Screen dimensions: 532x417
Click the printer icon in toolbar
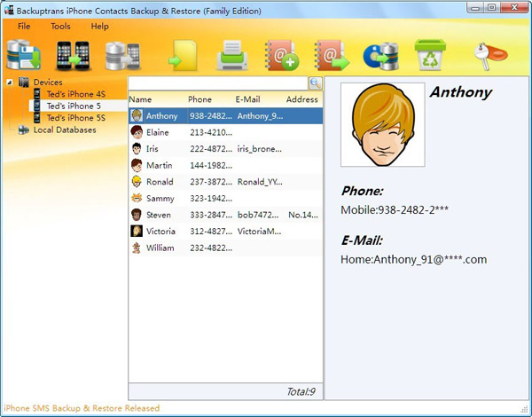232,55
